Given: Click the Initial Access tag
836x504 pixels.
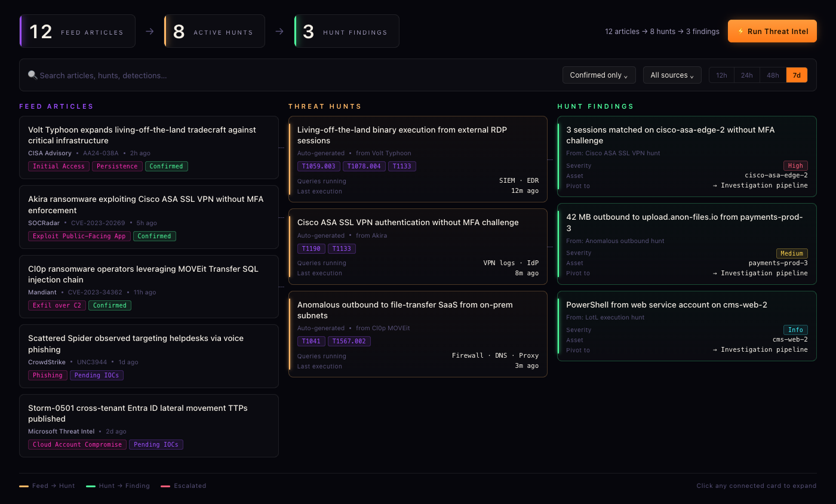Looking at the screenshot, I should pyautogui.click(x=59, y=166).
